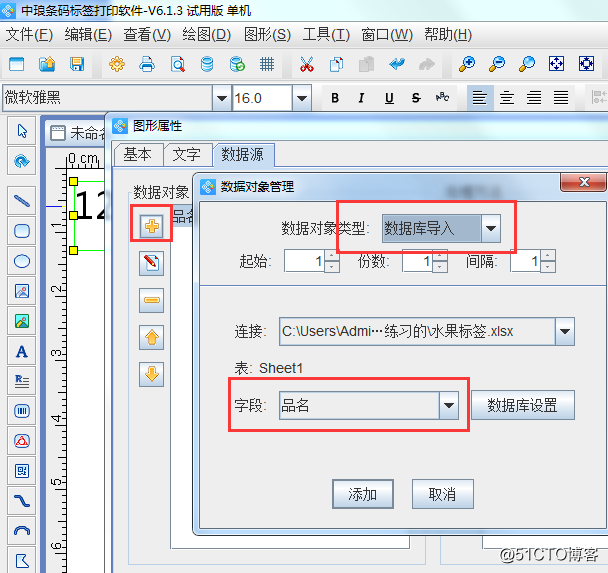Click the Undo arrow icon
The width and height of the screenshot is (608, 573).
point(397,64)
